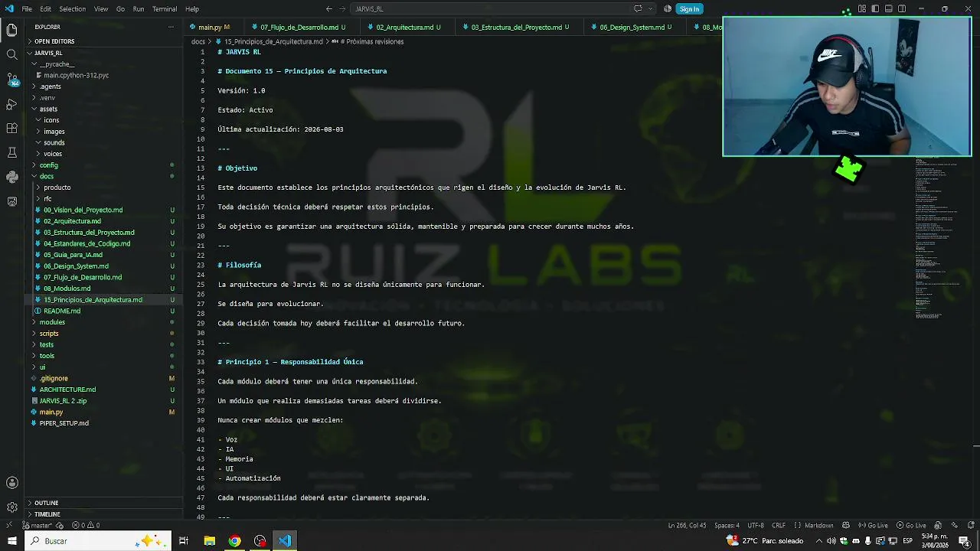Image resolution: width=980 pixels, height=551 pixels.
Task: Expand the OUTLINE section
Action: [103, 503]
